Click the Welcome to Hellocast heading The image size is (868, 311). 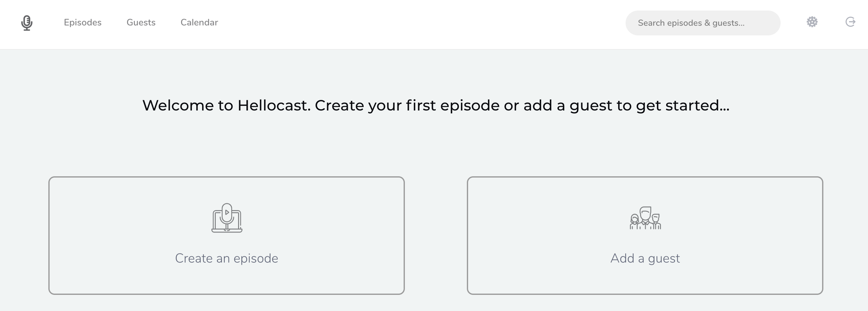pyautogui.click(x=436, y=105)
